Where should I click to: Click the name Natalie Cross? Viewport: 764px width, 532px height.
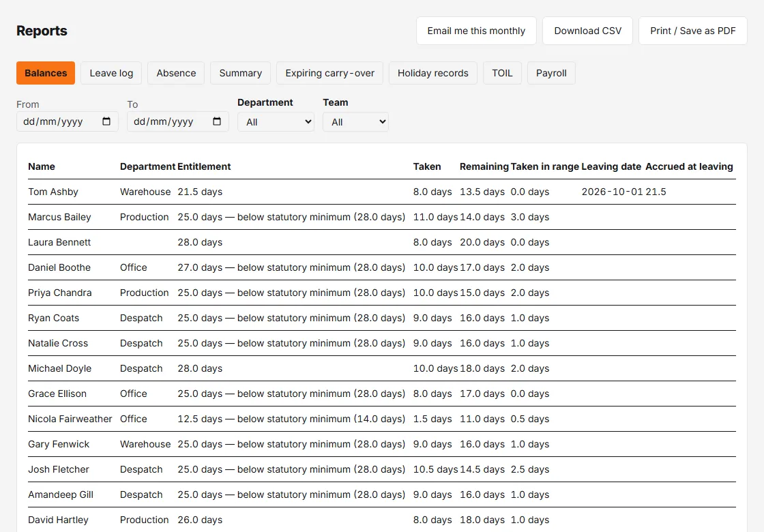pyautogui.click(x=58, y=344)
